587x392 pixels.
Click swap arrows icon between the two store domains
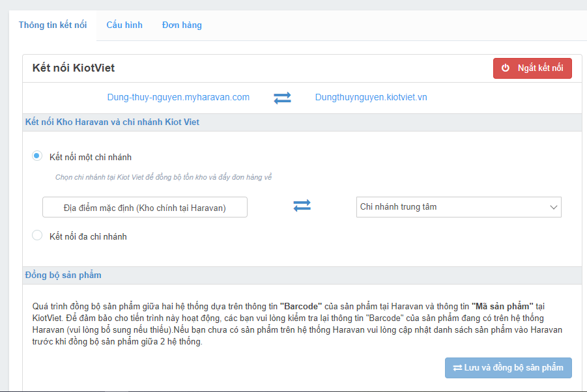coord(282,98)
